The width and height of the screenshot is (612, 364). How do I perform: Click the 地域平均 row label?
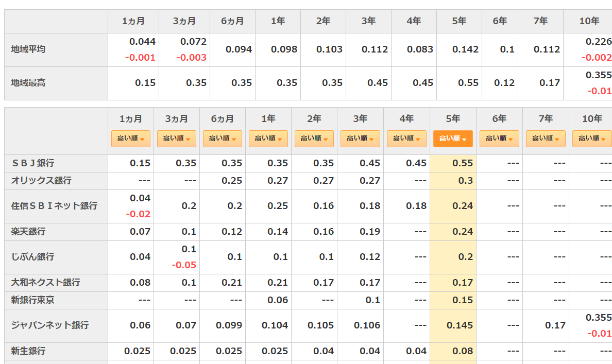tap(28, 49)
